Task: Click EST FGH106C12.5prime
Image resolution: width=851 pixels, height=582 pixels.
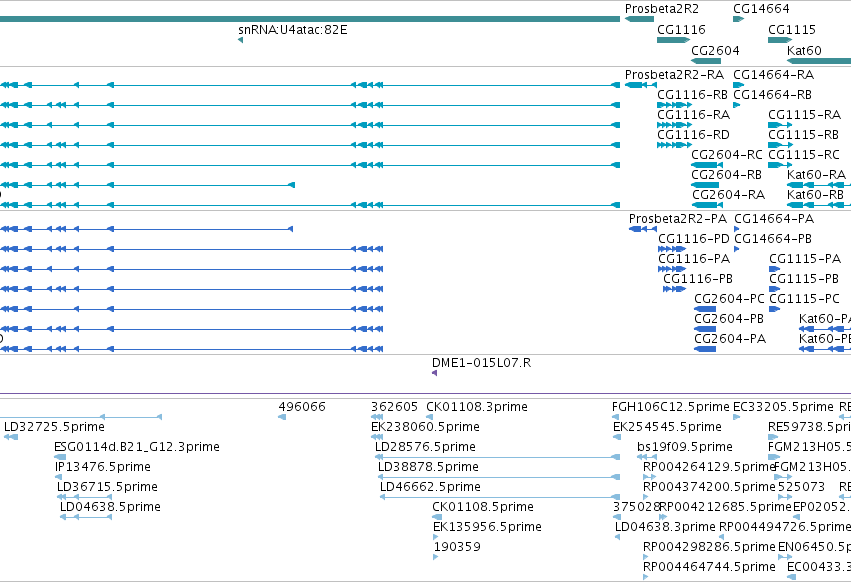Action: click(x=616, y=417)
